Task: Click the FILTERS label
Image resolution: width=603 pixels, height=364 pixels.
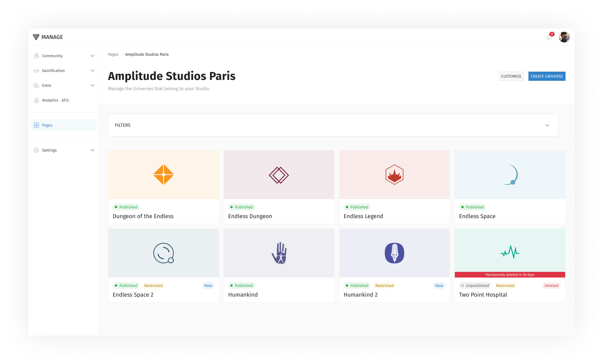Action: click(x=123, y=125)
